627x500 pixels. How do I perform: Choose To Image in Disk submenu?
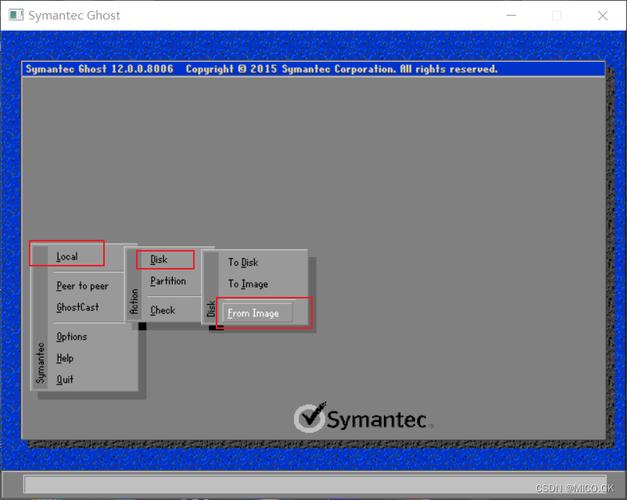click(x=248, y=284)
